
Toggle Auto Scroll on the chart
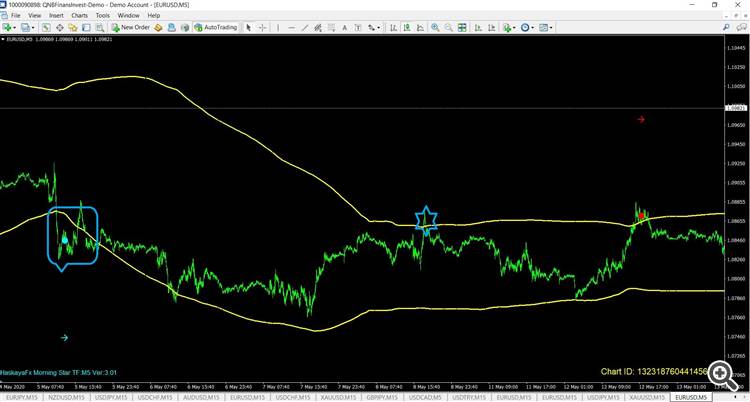pos(478,28)
